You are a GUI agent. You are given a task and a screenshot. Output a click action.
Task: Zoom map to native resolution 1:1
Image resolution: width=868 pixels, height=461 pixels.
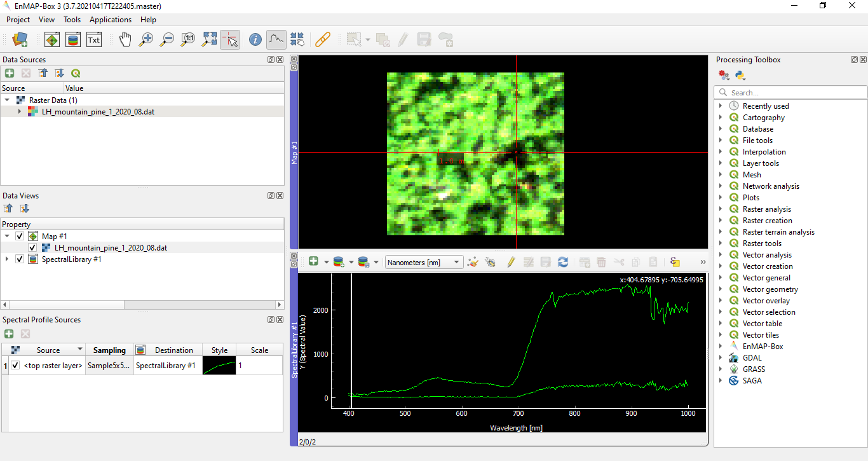(187, 39)
